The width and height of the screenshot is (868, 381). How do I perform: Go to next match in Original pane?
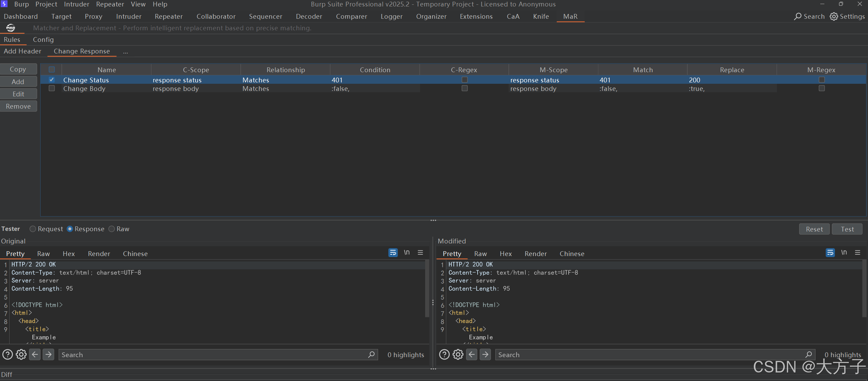pos(48,354)
